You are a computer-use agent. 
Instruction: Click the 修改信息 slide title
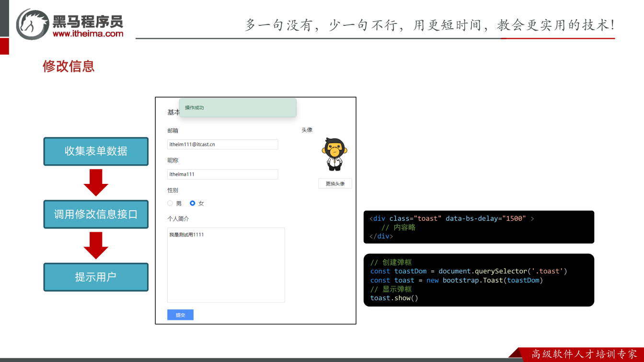(x=69, y=66)
